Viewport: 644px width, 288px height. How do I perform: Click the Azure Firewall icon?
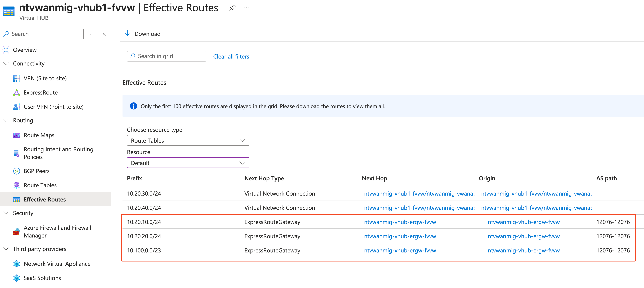(16, 232)
